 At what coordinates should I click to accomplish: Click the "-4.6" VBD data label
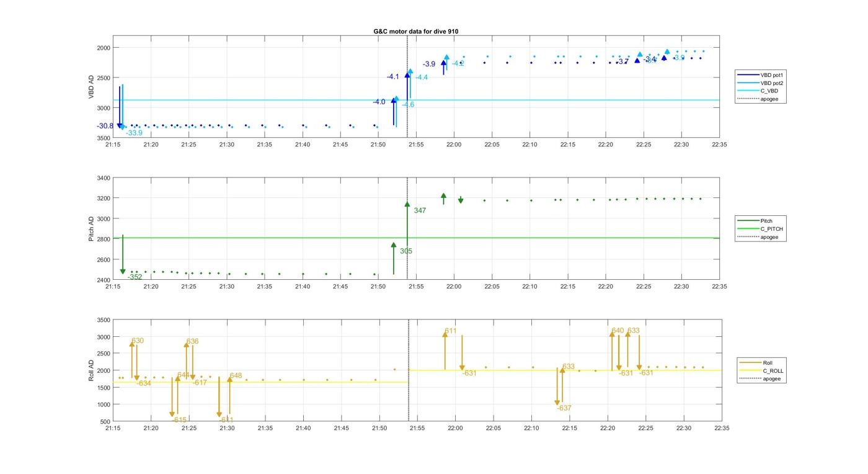408,105
